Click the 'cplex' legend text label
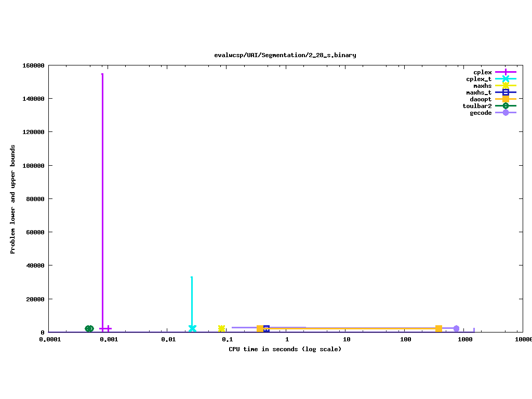Image resolution: width=532 pixels, height=399 pixels. [482, 72]
